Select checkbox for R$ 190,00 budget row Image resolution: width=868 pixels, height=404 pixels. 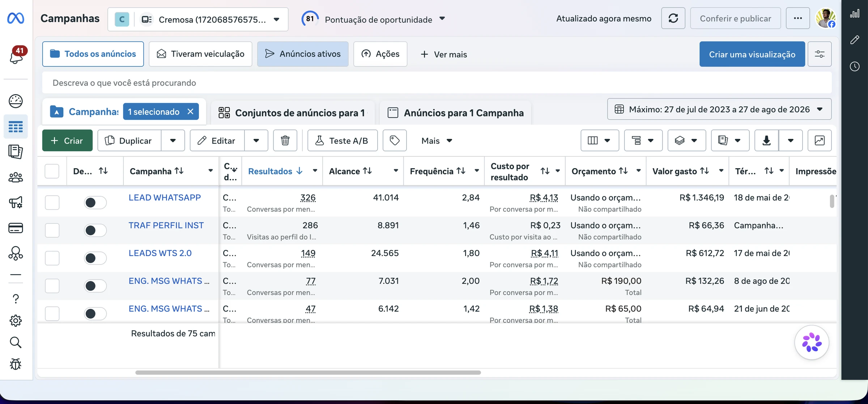[x=52, y=286]
